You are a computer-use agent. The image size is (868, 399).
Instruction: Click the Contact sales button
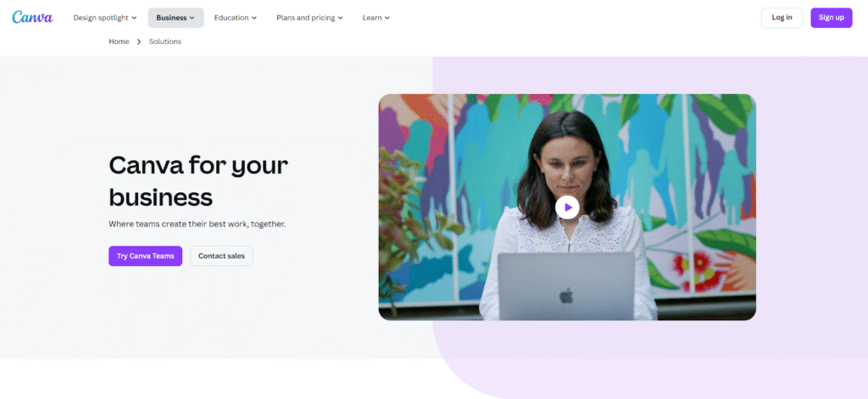tap(221, 256)
